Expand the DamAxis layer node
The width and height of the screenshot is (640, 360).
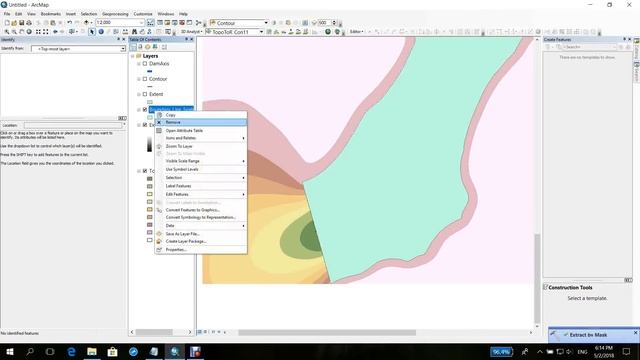(139, 64)
